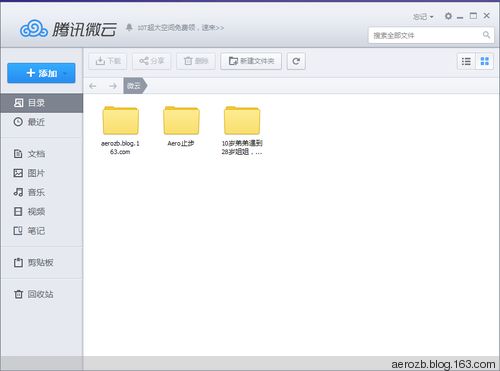Click the refresh icon button
Viewport: 500px width, 371px height.
click(x=296, y=61)
